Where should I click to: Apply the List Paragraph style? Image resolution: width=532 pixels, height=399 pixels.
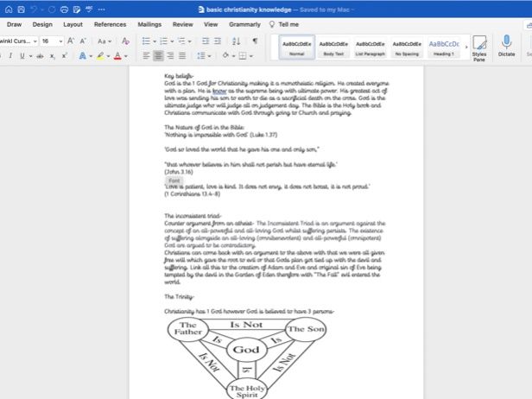(x=370, y=47)
